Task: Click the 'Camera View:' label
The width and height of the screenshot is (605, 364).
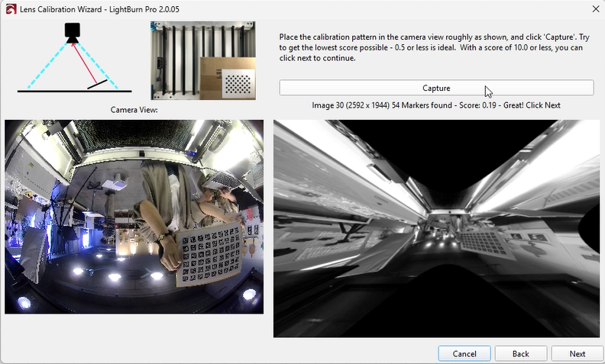Action: 134,110
